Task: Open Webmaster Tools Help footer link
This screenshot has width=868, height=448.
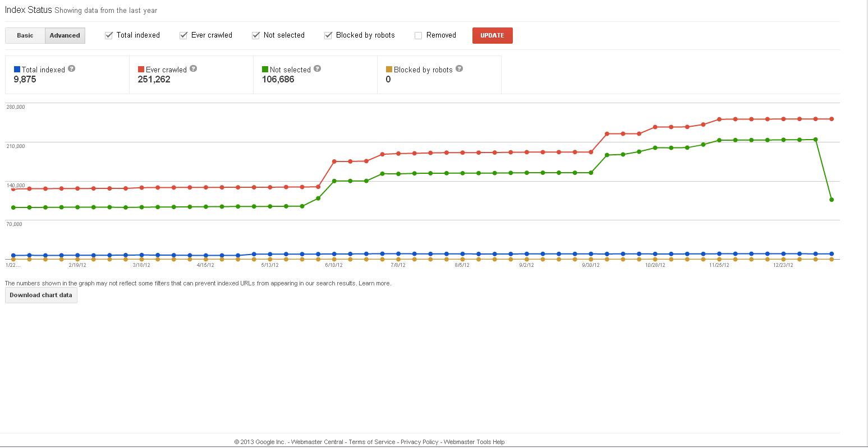Action: coord(474,442)
